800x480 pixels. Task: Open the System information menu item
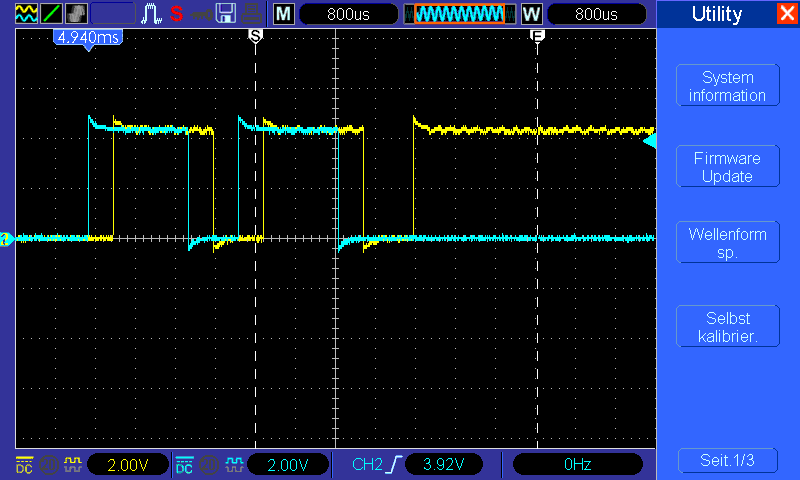[728, 86]
